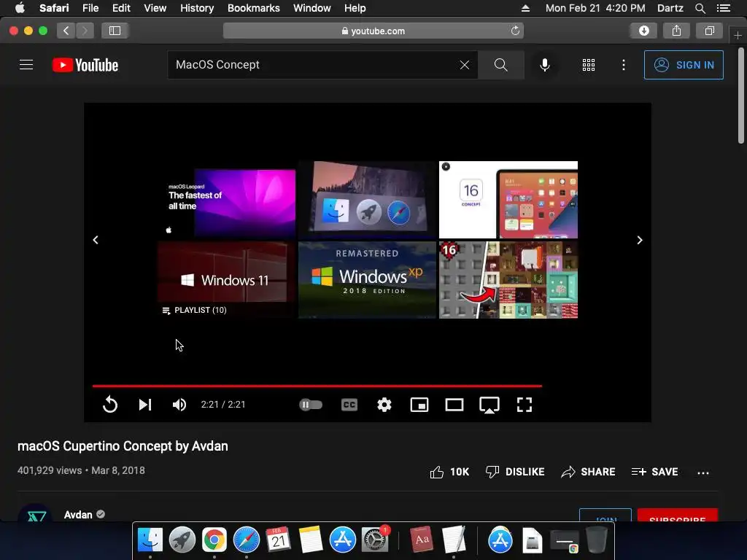This screenshot has width=747, height=560.
Task: Go back in Safari
Action: click(66, 31)
